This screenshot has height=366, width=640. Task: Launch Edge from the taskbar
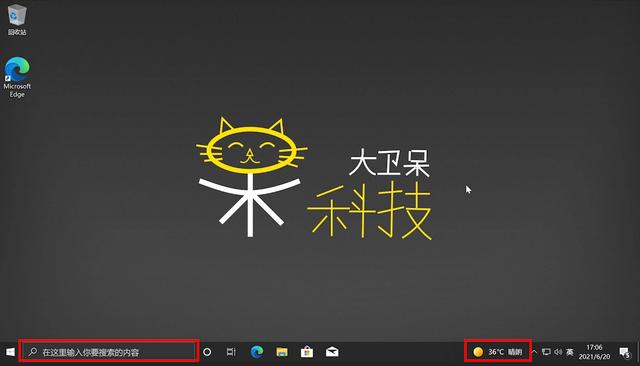click(x=257, y=352)
